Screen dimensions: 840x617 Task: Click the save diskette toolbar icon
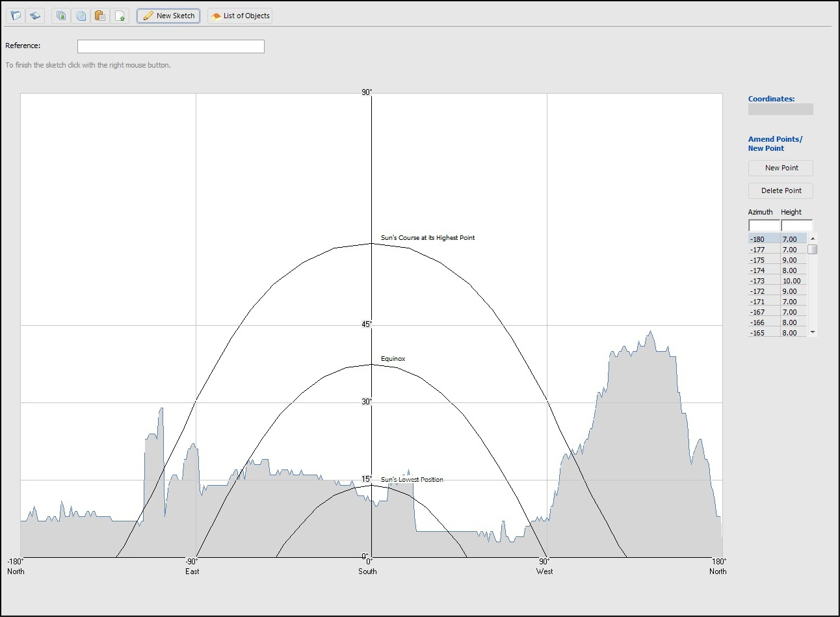pyautogui.click(x=35, y=16)
